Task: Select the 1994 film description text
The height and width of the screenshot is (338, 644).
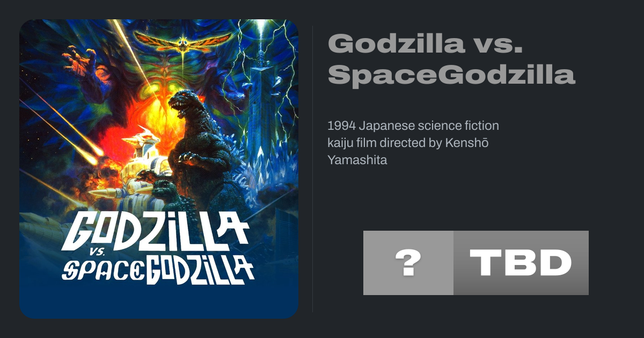Action: (413, 143)
